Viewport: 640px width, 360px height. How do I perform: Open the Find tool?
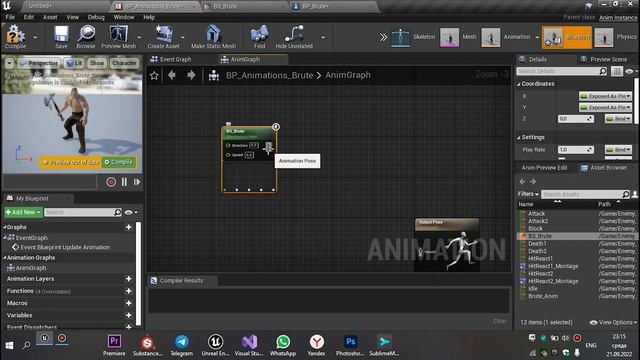click(259, 36)
